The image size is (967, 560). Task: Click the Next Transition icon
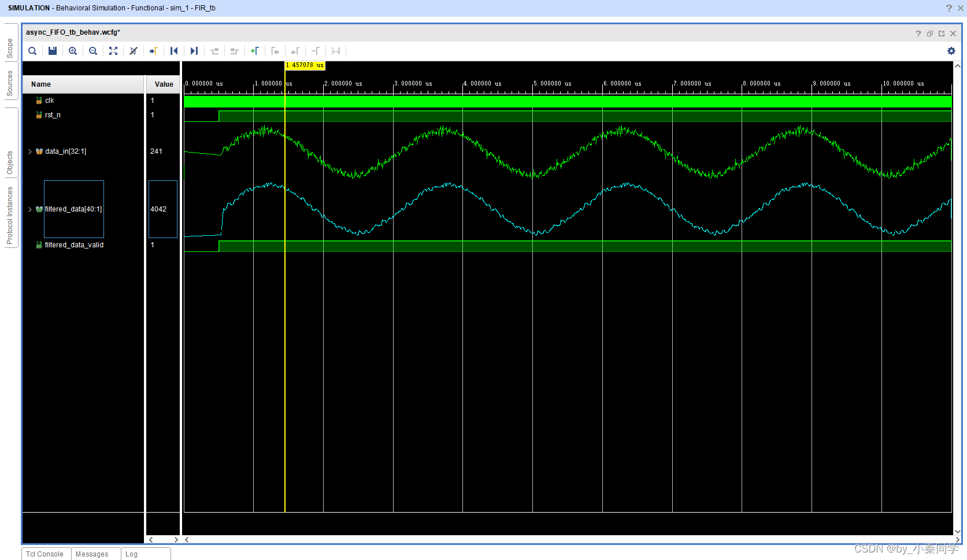(235, 51)
